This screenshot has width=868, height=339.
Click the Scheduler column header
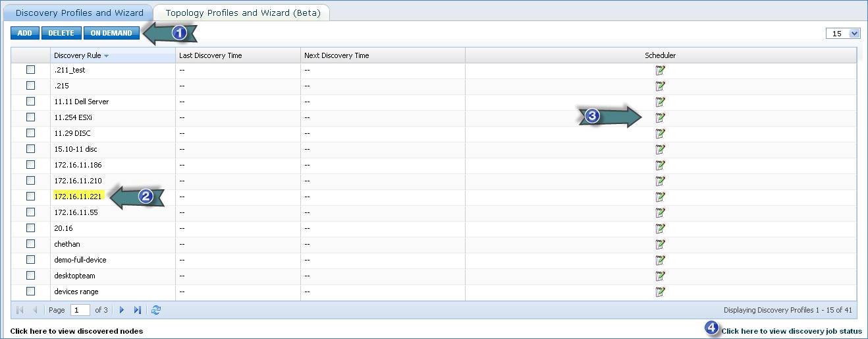click(x=660, y=55)
